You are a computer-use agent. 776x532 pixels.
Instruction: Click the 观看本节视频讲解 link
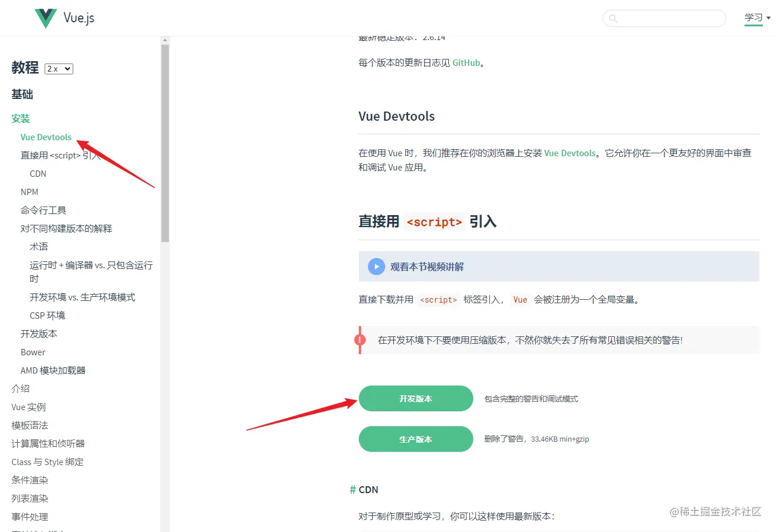(x=427, y=267)
